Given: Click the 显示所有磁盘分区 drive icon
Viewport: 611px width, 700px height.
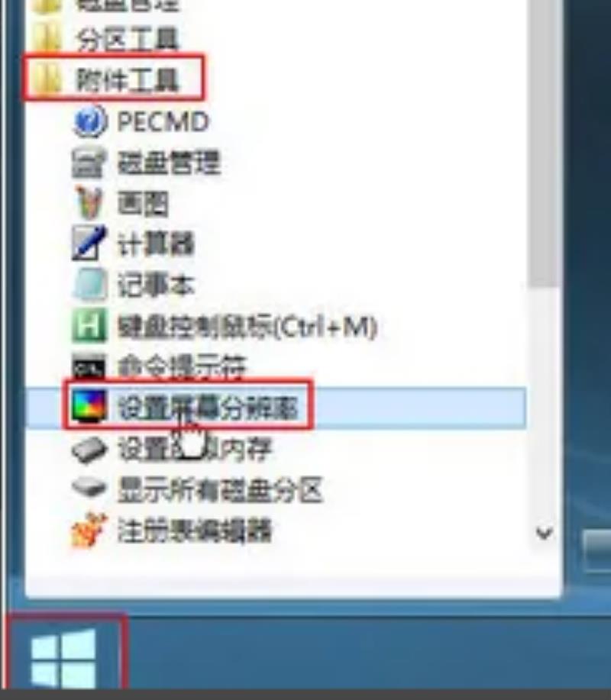Looking at the screenshot, I should click(x=89, y=489).
